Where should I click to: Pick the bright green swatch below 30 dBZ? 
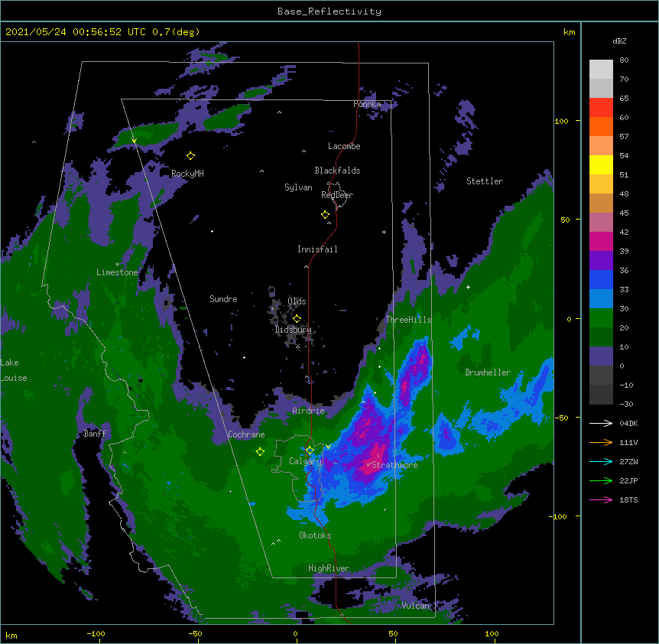pos(601,318)
